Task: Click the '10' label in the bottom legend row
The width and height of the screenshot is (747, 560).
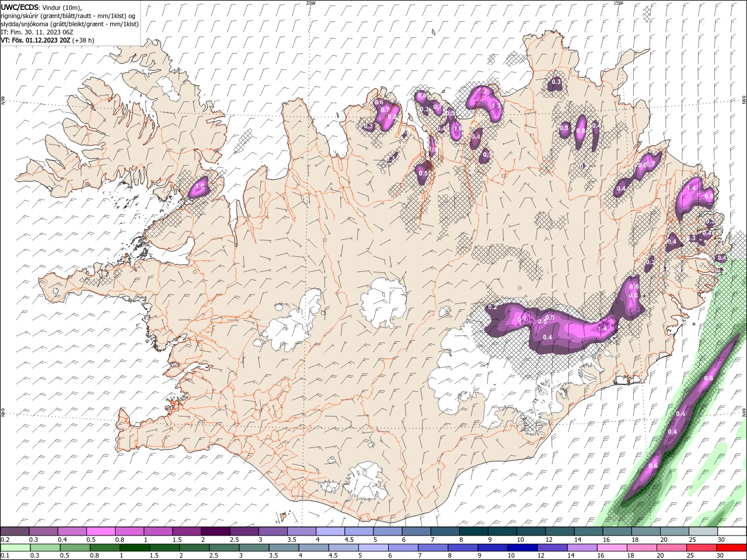Action: 511,556
